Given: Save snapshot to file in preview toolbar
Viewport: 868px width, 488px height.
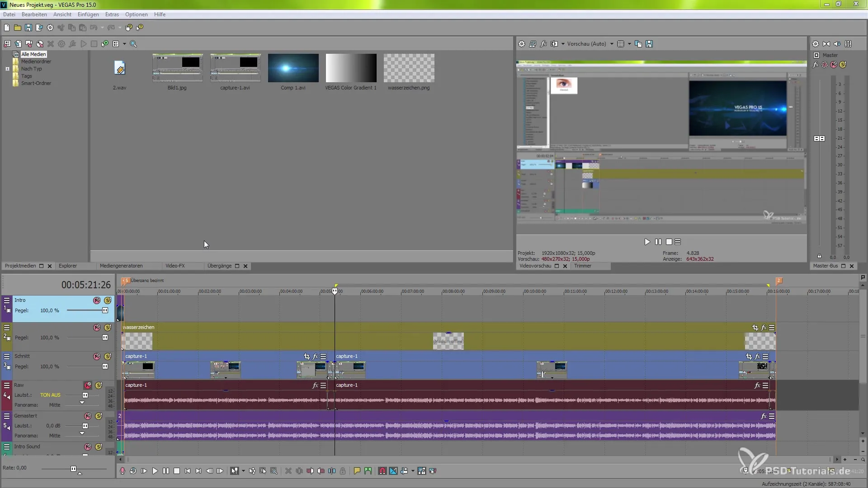Looking at the screenshot, I should 649,44.
